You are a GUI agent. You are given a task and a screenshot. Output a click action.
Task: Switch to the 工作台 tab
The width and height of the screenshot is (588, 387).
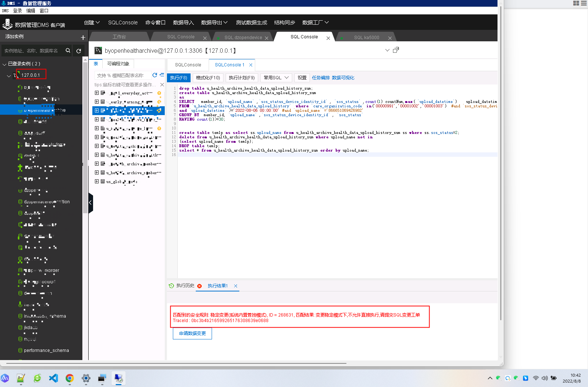[119, 37]
